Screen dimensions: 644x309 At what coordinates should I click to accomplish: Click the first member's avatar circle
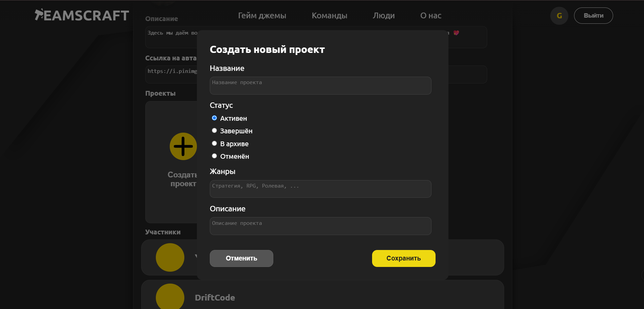click(170, 257)
